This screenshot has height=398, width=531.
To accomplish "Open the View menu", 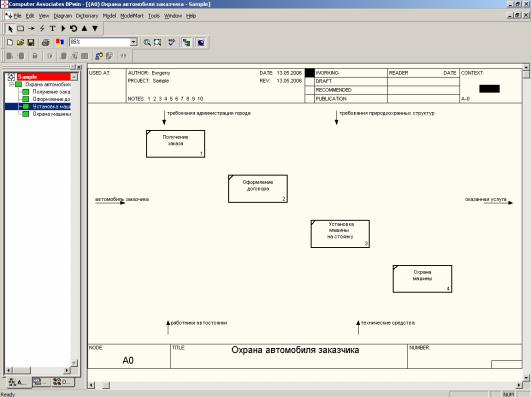I will click(44, 16).
